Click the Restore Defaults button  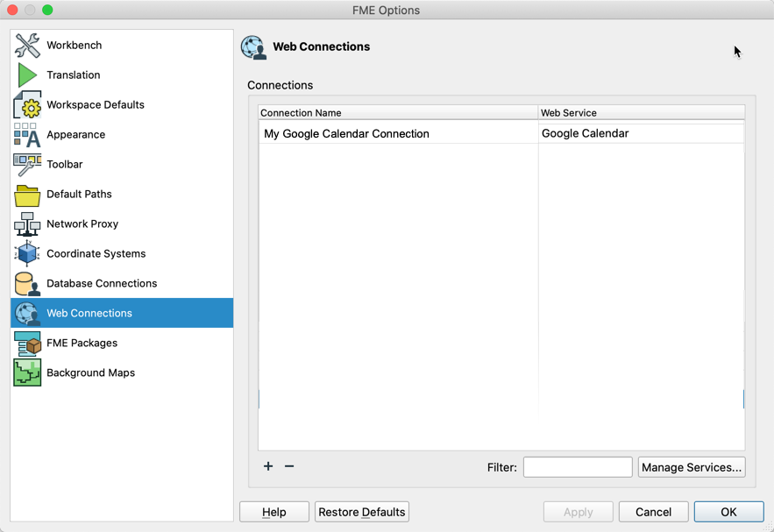[362, 512]
